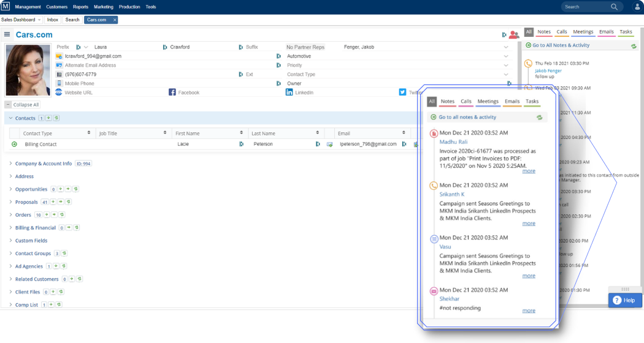Screen dimensions: 644x343
Task: Open the Marketing menu
Action: click(x=104, y=7)
